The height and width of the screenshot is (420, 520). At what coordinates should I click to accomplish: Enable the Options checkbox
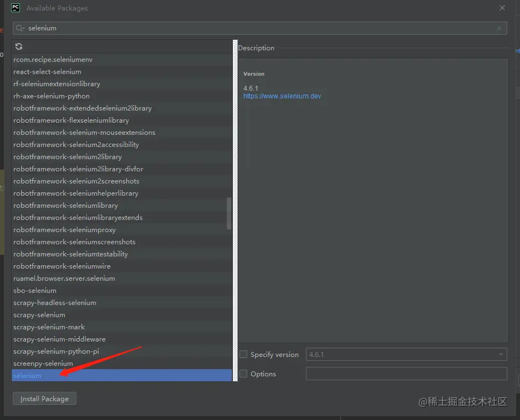(x=243, y=374)
